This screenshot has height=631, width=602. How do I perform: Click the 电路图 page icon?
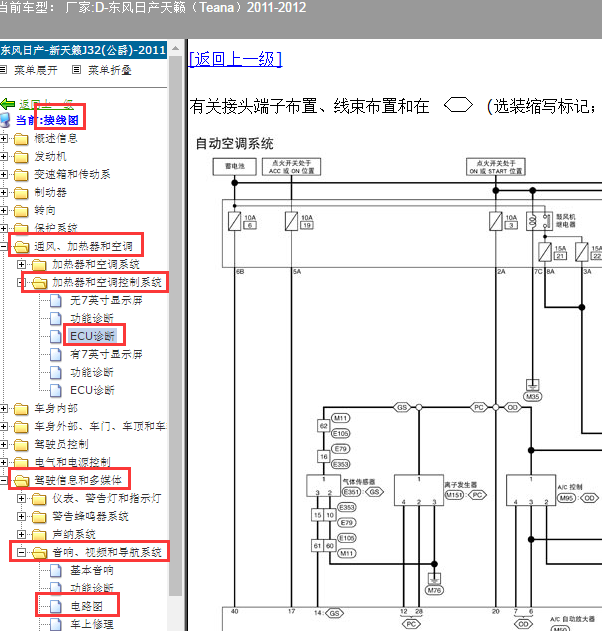coord(56,606)
